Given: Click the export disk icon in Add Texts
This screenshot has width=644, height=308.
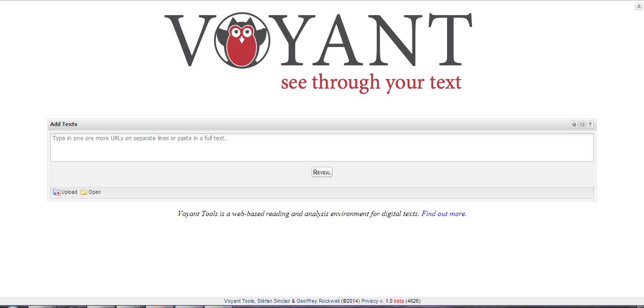Looking at the screenshot, I should [582, 125].
